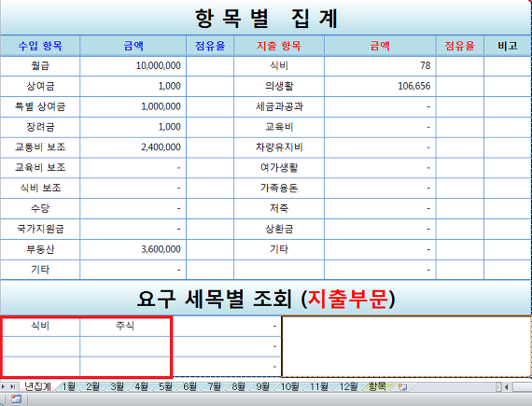Select the 월급 cell
The width and height of the screenshot is (532, 406).
click(40, 66)
